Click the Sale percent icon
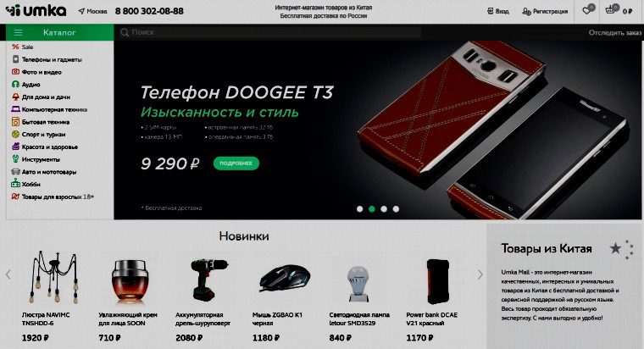This screenshot has height=349, width=644. [15, 47]
